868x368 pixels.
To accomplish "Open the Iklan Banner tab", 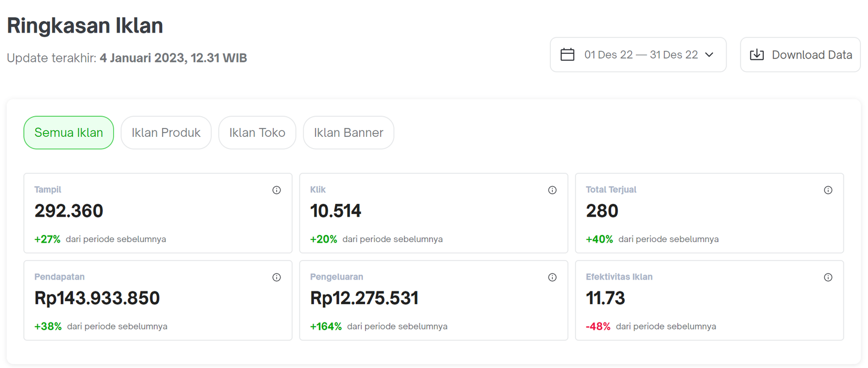I will pyautogui.click(x=348, y=132).
